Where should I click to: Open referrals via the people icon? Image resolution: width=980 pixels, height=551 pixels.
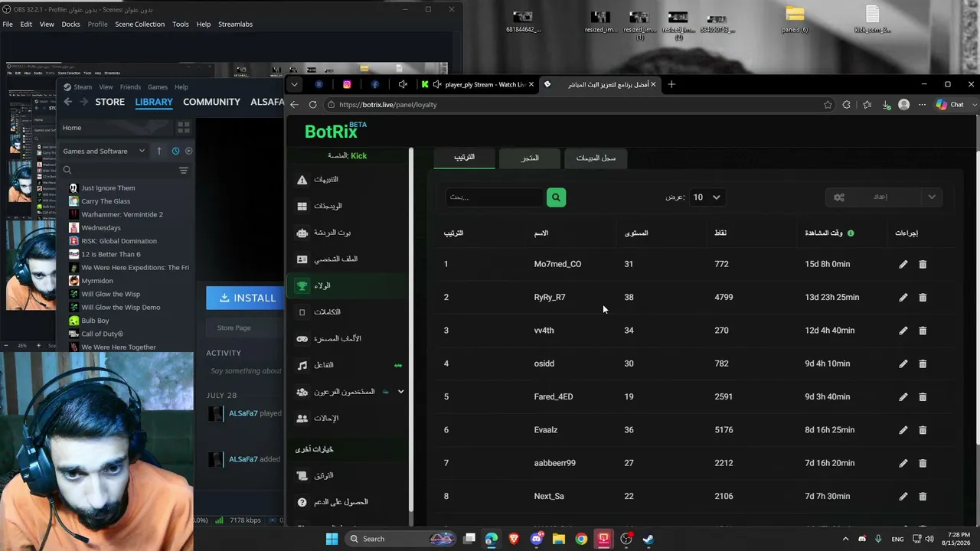(302, 419)
